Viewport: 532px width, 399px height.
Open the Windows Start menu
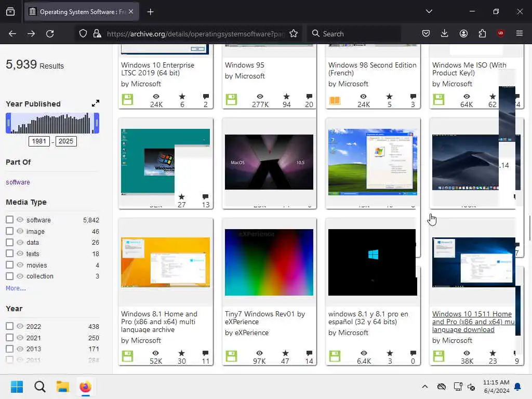coord(17,387)
